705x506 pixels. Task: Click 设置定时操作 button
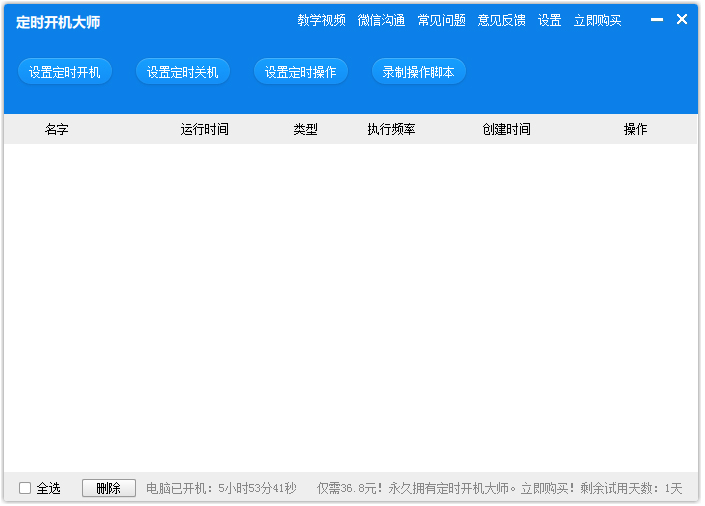(300, 72)
